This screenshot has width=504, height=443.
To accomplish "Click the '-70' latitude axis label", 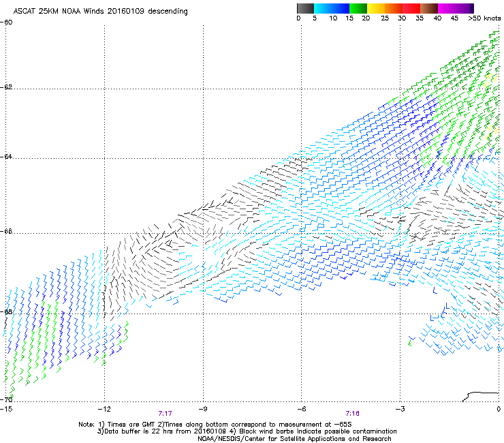I will pyautogui.click(x=6, y=399).
